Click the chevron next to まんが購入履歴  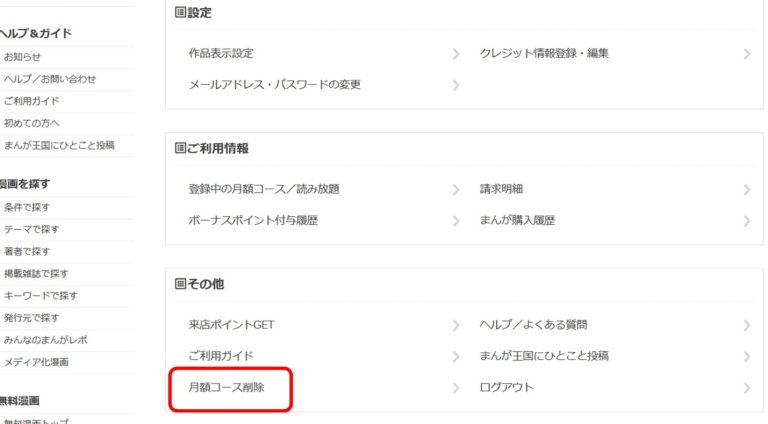click(747, 221)
